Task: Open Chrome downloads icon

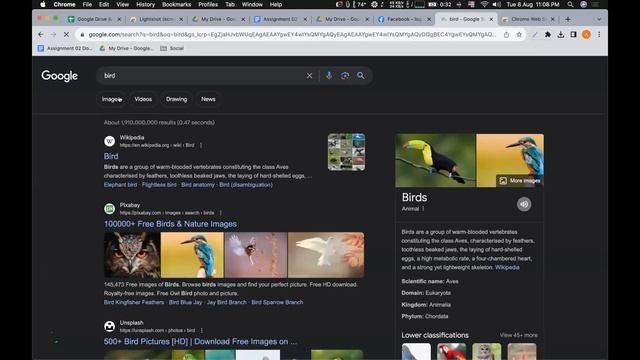Action: pos(561,35)
